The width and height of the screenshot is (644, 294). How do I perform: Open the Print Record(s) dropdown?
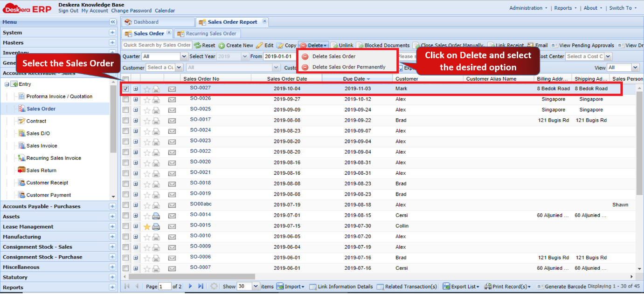point(508,287)
